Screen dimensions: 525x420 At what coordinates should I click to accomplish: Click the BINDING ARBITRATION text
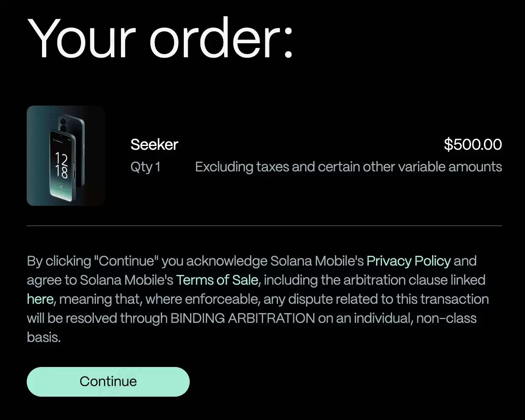pos(242,318)
